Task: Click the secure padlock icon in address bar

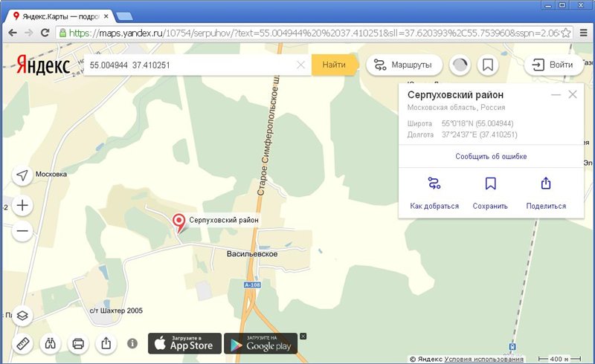Action: [x=62, y=33]
